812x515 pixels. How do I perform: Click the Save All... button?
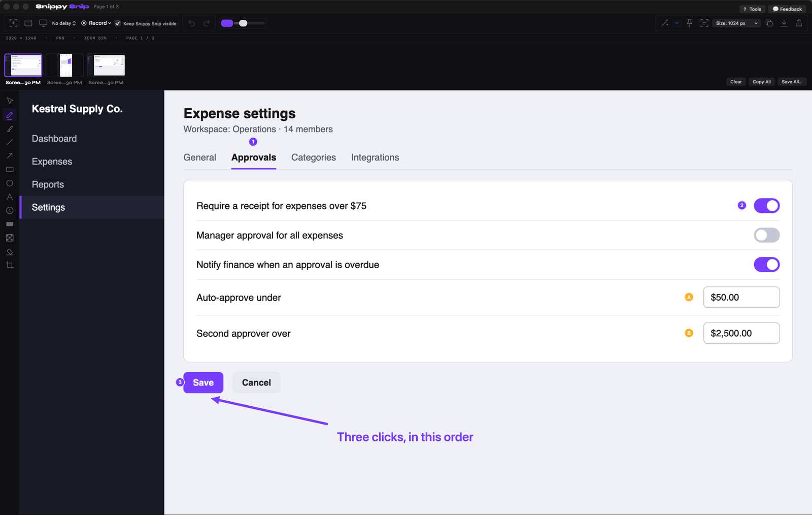click(x=792, y=82)
